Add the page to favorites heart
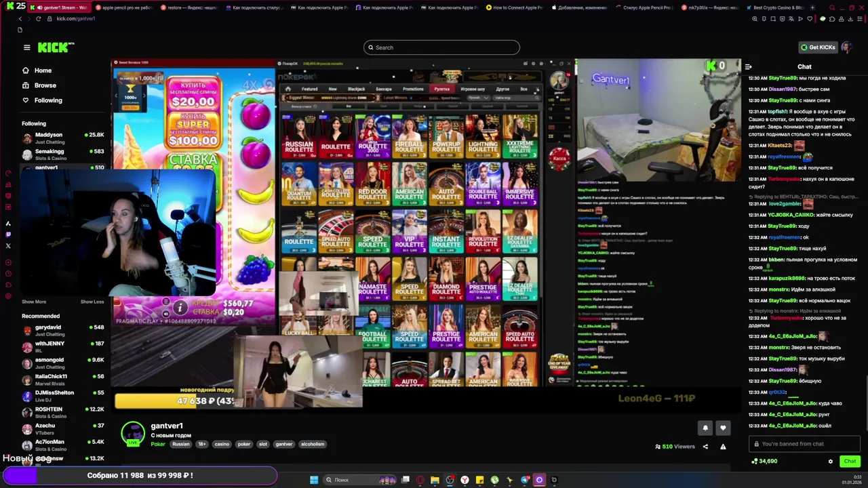This screenshot has width=868, height=488. [x=809, y=18]
